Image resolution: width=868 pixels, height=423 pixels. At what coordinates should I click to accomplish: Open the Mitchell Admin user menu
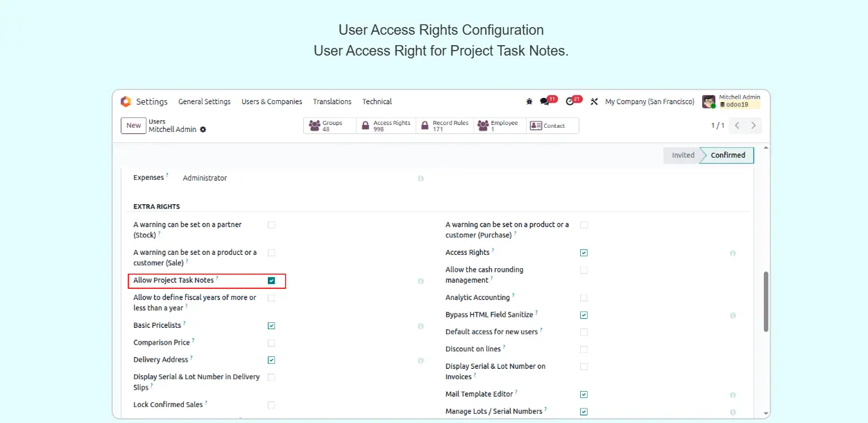click(731, 101)
